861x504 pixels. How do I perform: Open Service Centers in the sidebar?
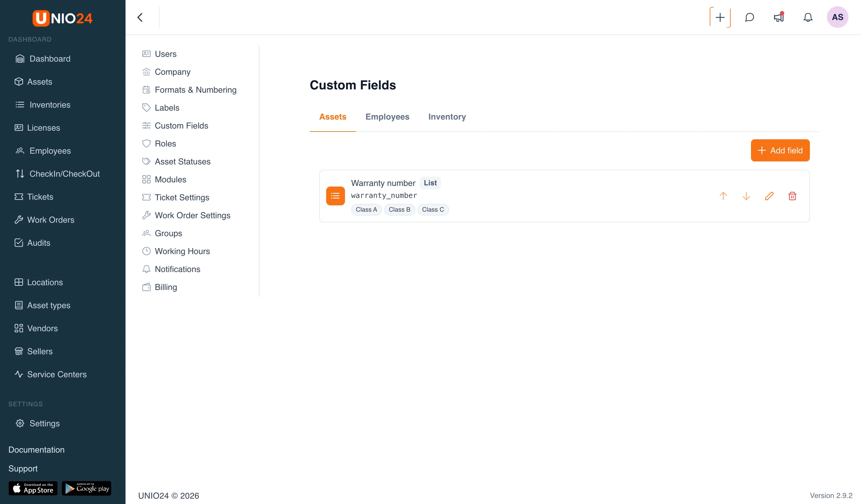51,375
